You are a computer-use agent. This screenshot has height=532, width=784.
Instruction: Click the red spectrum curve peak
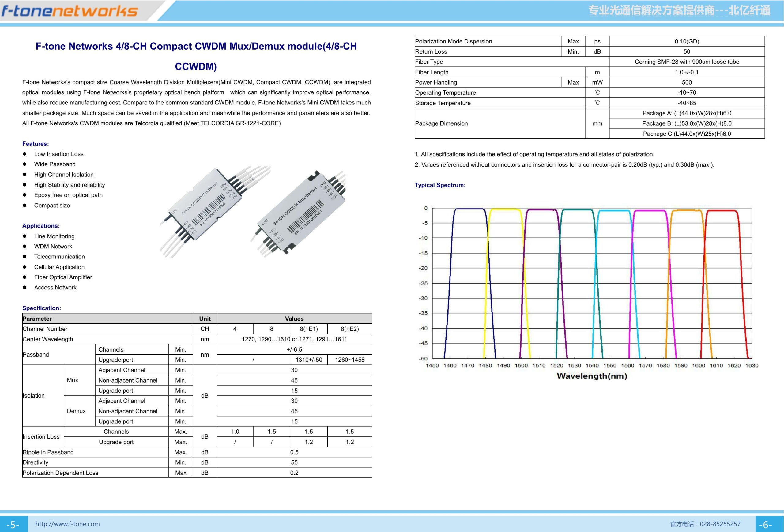tap(722, 211)
